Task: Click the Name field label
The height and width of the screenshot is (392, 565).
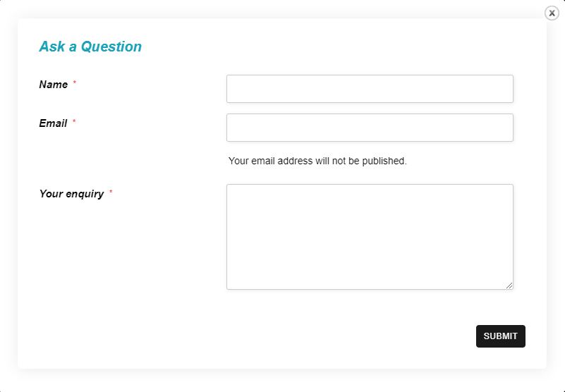Action: pos(54,85)
